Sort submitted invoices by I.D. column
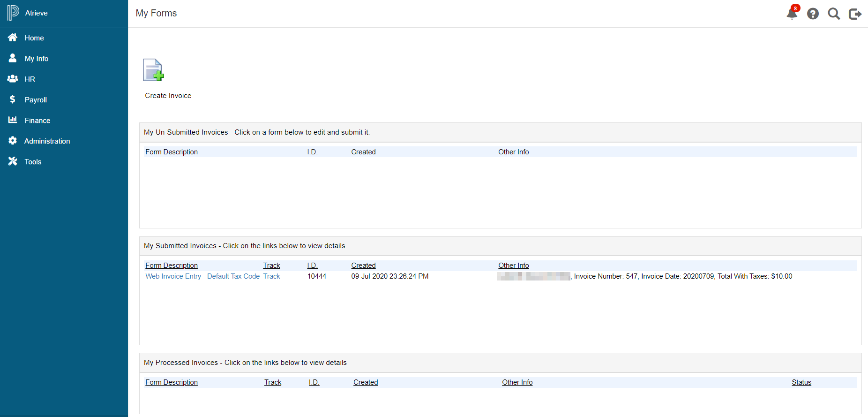 point(312,265)
